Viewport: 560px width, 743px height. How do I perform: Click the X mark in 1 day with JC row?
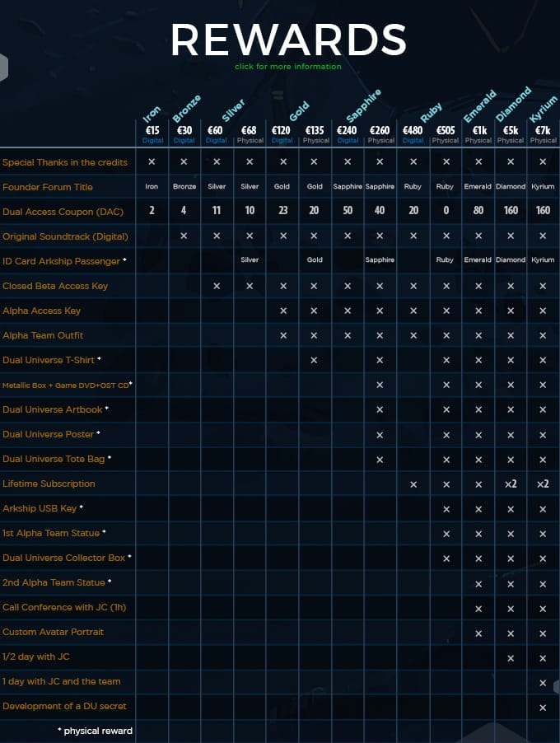(x=543, y=683)
